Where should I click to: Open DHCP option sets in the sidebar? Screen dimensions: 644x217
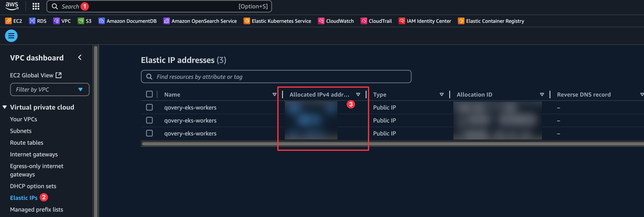[33, 186]
